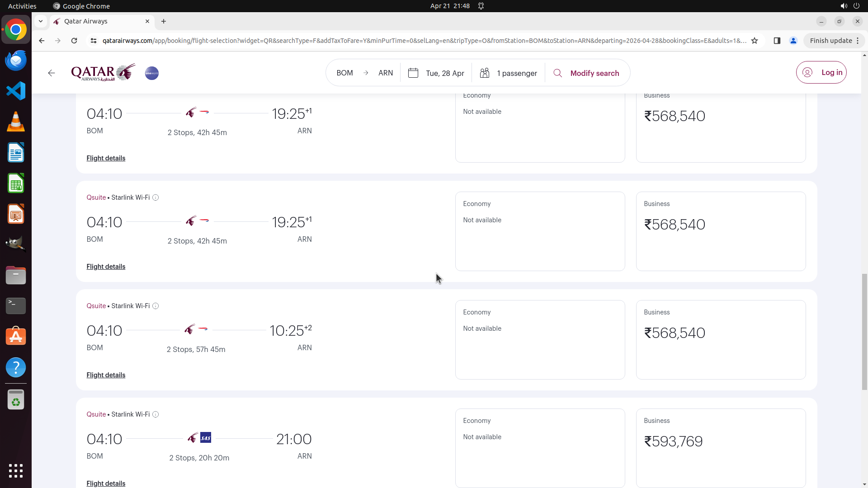Open Chrome side panel icon
This screenshot has height=488, width=868.
[x=777, y=41]
